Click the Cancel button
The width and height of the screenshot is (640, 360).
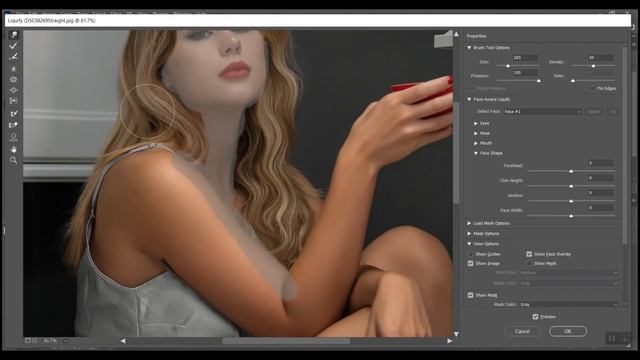[x=522, y=331]
